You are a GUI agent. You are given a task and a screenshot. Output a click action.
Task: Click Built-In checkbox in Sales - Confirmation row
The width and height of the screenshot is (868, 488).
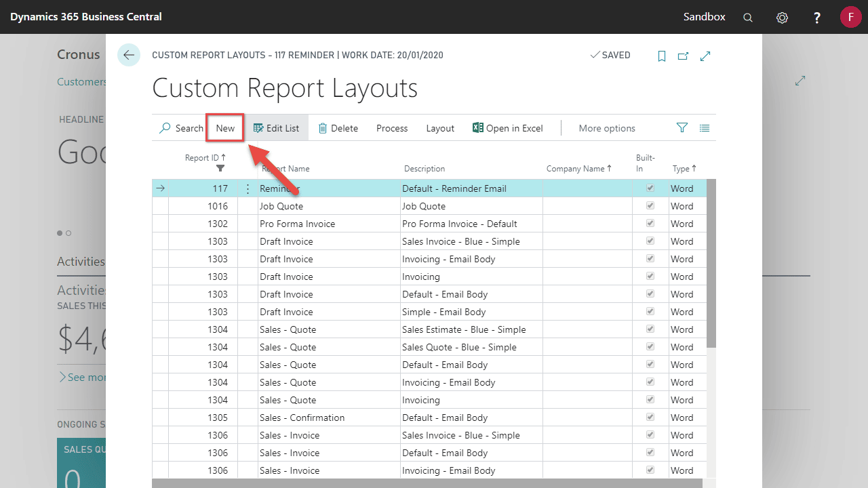pyautogui.click(x=650, y=418)
